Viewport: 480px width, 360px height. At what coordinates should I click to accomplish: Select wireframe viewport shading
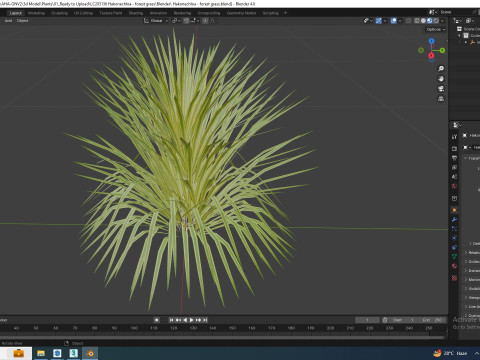[x=417, y=21]
